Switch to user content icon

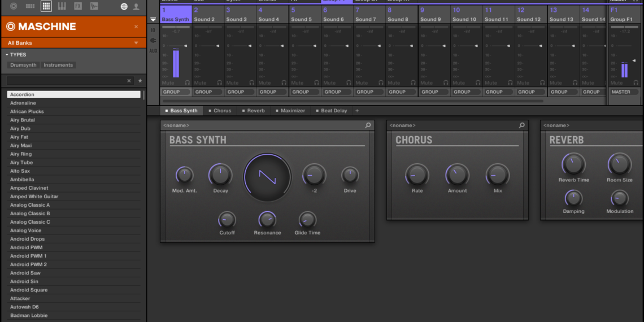pos(136,6)
